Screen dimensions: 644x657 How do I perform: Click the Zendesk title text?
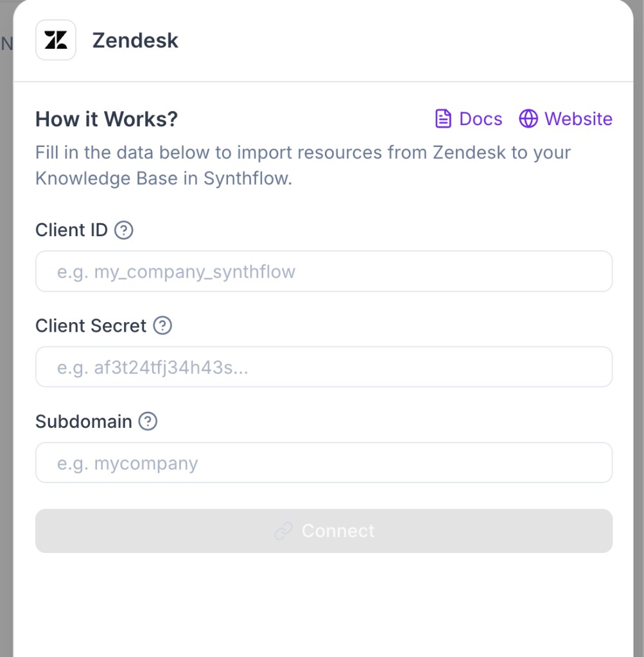[x=135, y=40]
